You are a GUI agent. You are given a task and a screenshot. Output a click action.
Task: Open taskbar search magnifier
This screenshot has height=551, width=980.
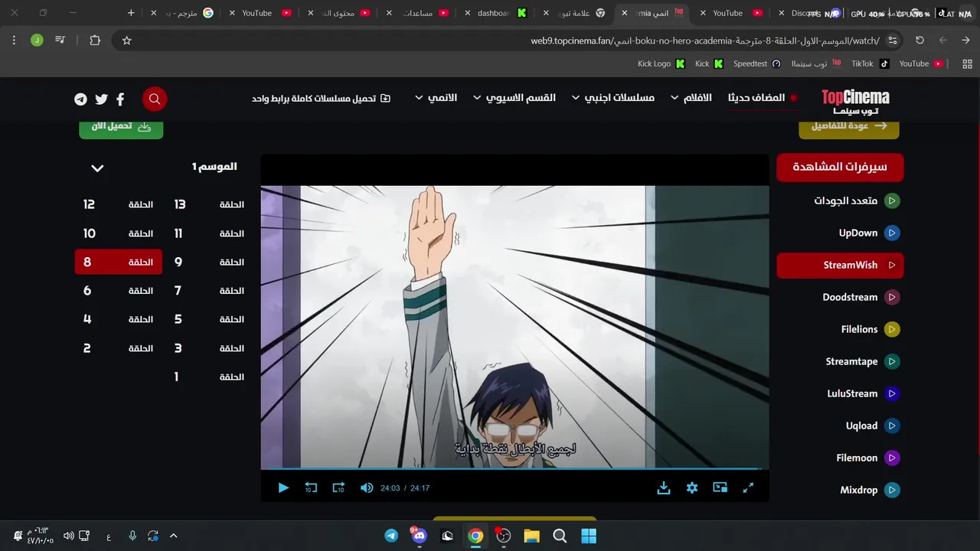pos(560,536)
